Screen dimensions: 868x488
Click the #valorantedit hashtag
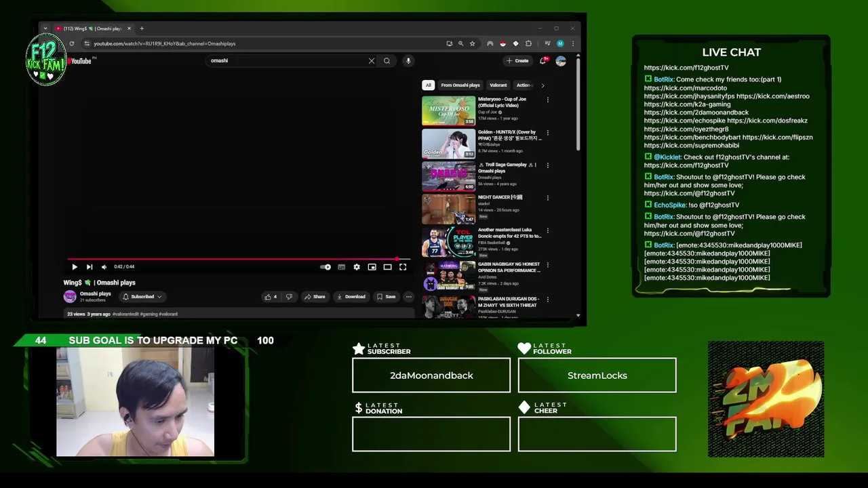tap(125, 314)
